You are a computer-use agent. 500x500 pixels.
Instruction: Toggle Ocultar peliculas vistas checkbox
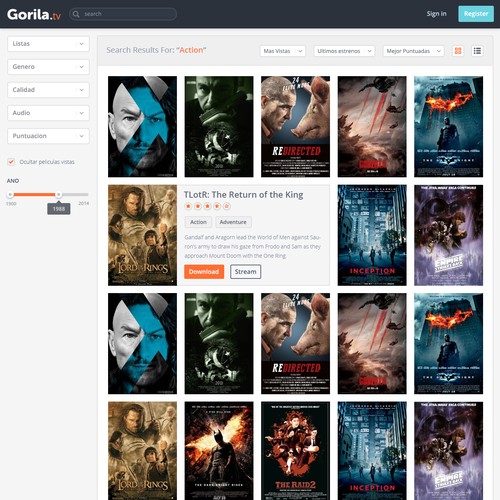coord(11,162)
